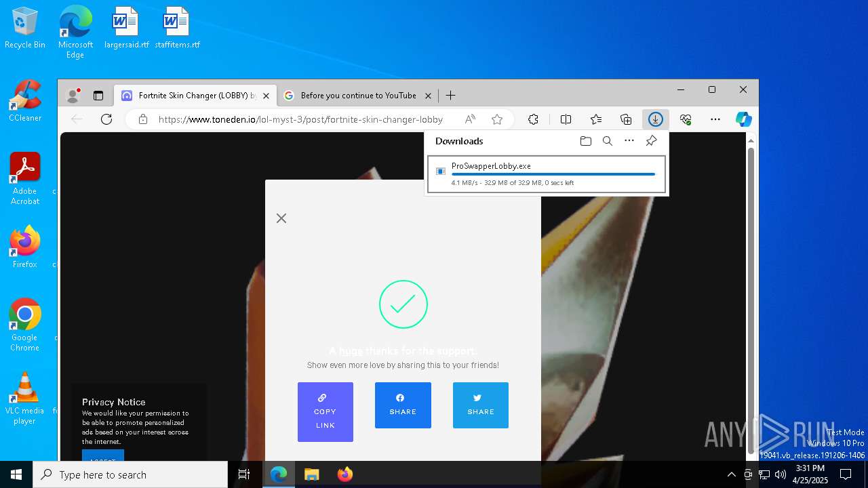The width and height of the screenshot is (868, 488).
Task: Open Adobe Acrobat desktop shortcut
Action: point(25,179)
